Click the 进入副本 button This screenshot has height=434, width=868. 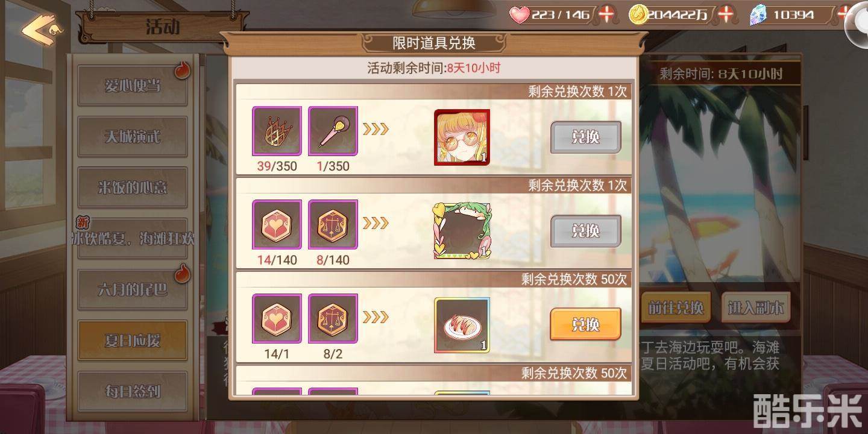click(x=756, y=308)
